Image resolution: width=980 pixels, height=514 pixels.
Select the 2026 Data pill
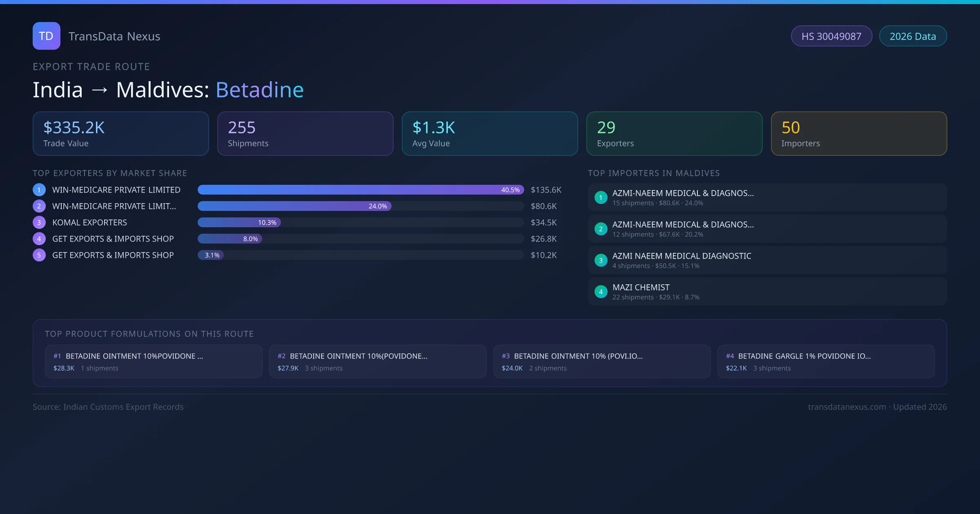(913, 36)
